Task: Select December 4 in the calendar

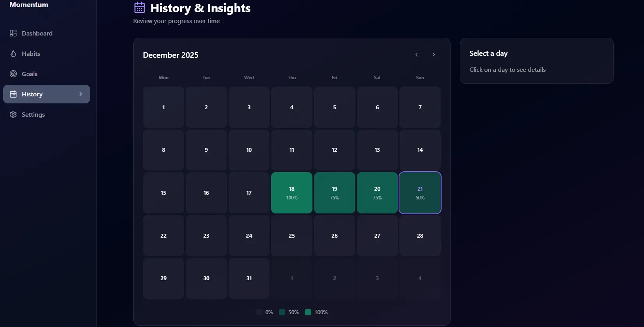Action: coord(292,107)
